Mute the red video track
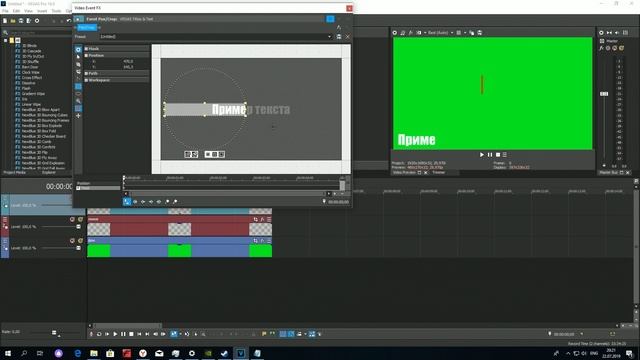Image resolution: width=640 pixels, height=360 pixels. pyautogui.click(x=72, y=220)
